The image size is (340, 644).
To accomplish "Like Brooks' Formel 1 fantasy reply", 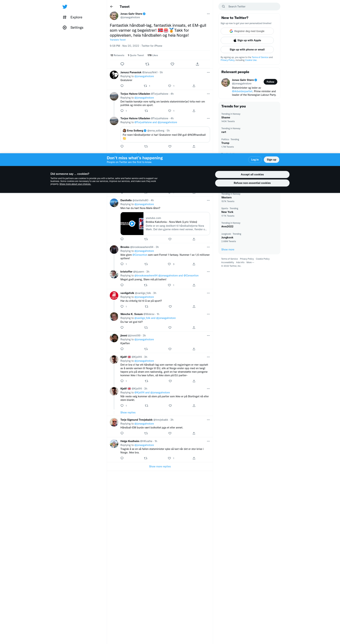I will click(169, 264).
